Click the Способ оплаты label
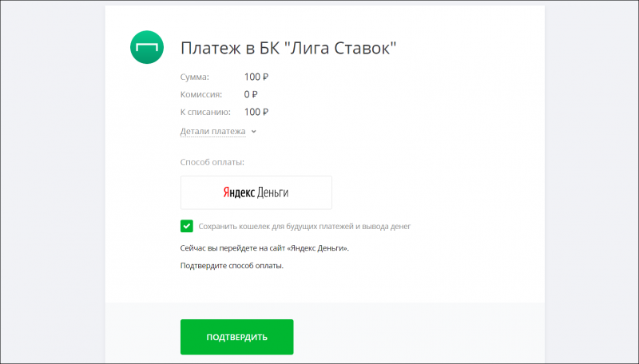 click(212, 162)
